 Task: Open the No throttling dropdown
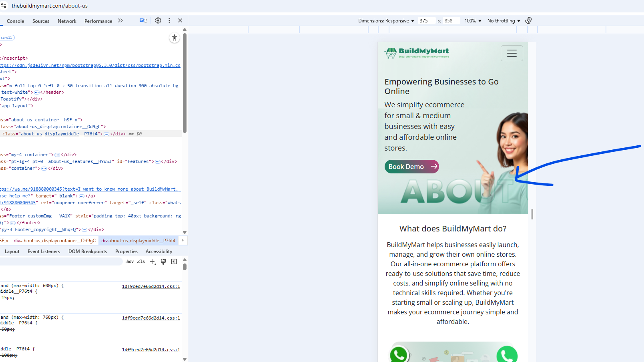coord(504,21)
